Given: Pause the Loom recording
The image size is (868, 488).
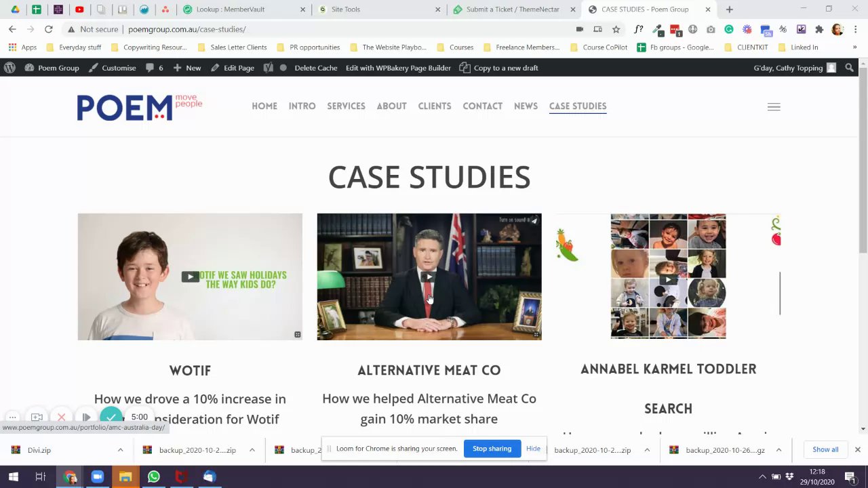Looking at the screenshot, I should pyautogui.click(x=86, y=418).
